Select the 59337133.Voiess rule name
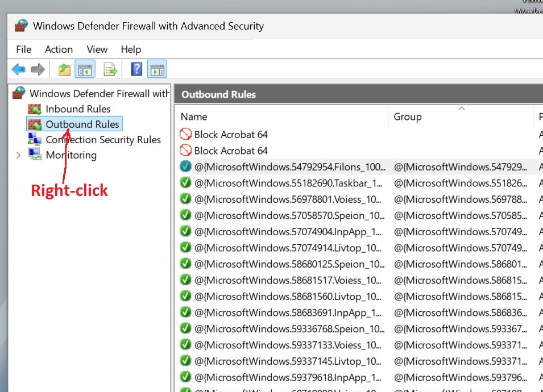The width and height of the screenshot is (543, 392). 288,345
